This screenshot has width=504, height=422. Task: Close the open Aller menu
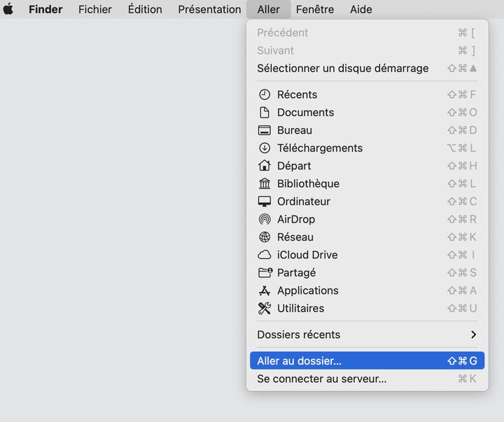coord(268,9)
